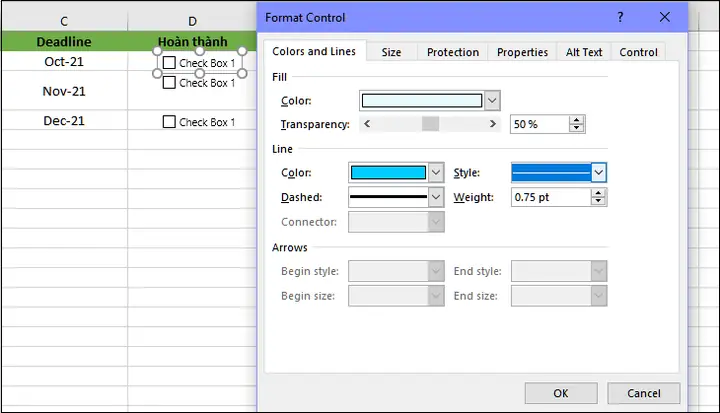
Task: Close the Format Control dialog
Action: click(x=664, y=17)
